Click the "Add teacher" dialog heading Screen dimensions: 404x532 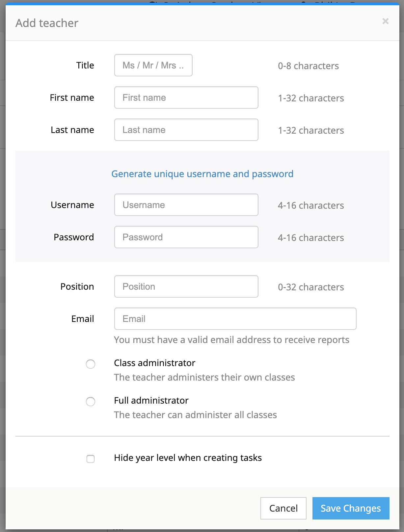tap(47, 23)
